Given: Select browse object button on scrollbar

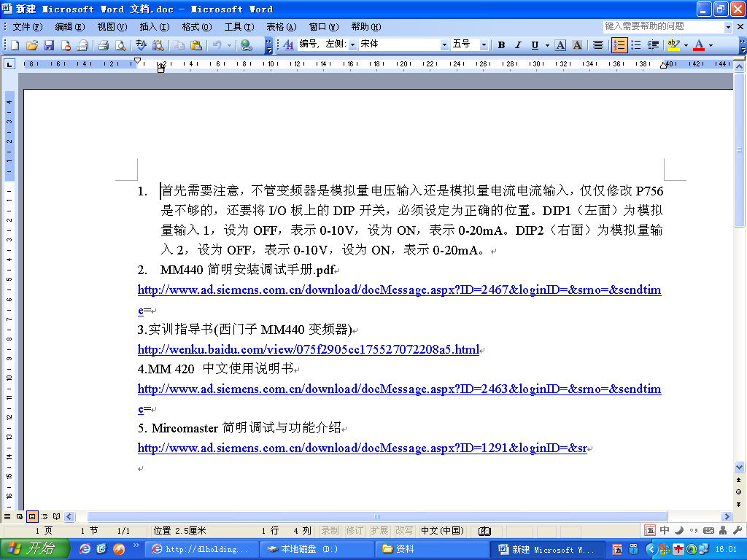Looking at the screenshot, I should pos(739,492).
